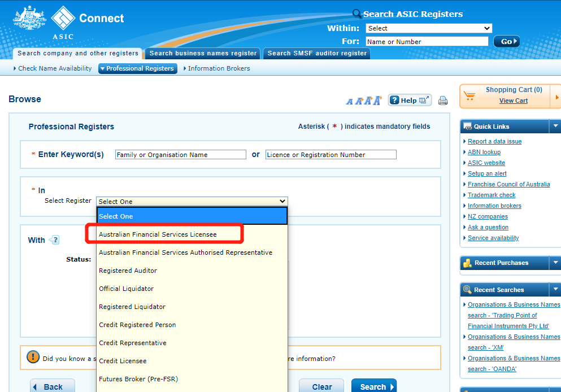
Task: Open the Help popup button
Action: (410, 100)
